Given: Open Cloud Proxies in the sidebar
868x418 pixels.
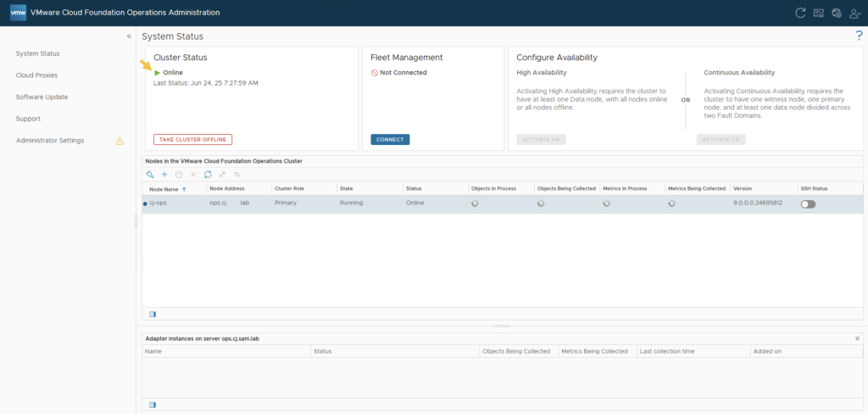Looking at the screenshot, I should click(36, 75).
